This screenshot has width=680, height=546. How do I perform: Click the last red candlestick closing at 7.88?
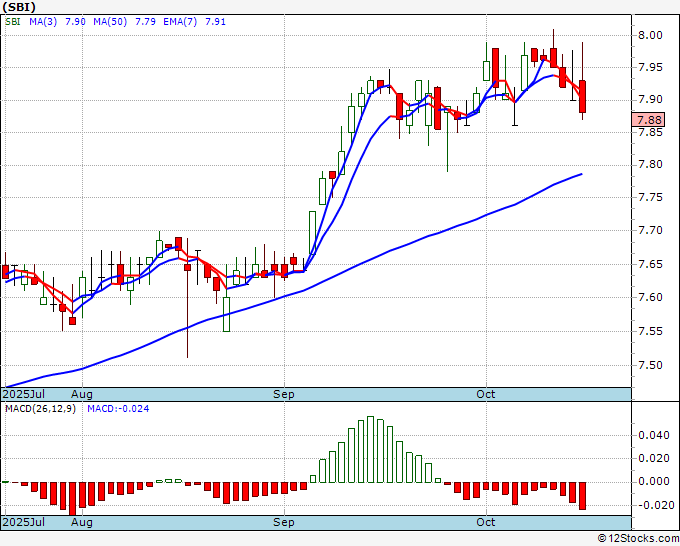pyautogui.click(x=582, y=96)
